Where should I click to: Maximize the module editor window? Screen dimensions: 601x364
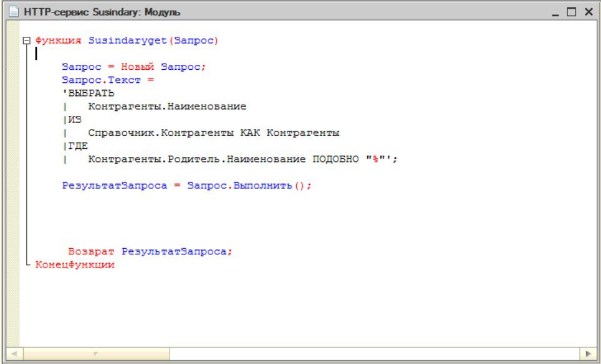coord(572,12)
